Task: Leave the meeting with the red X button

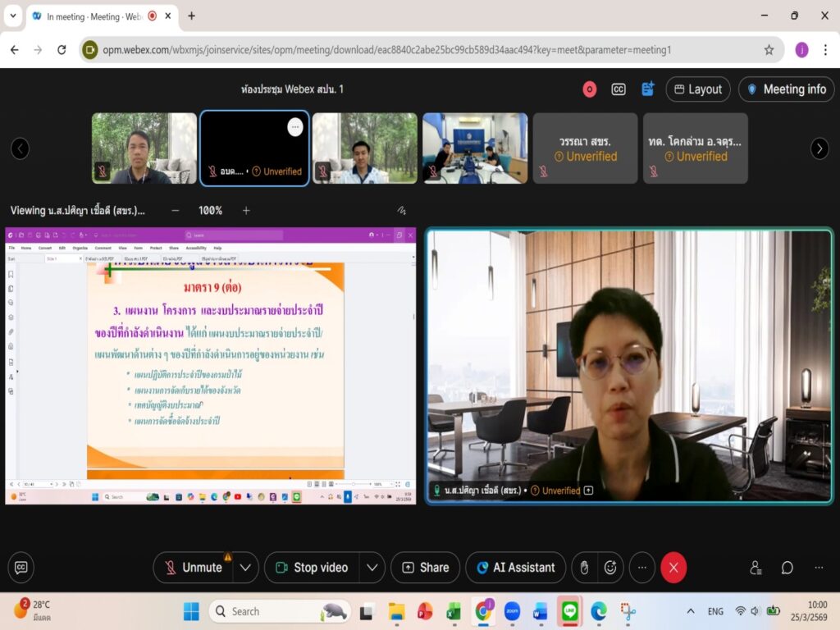Action: click(x=673, y=568)
